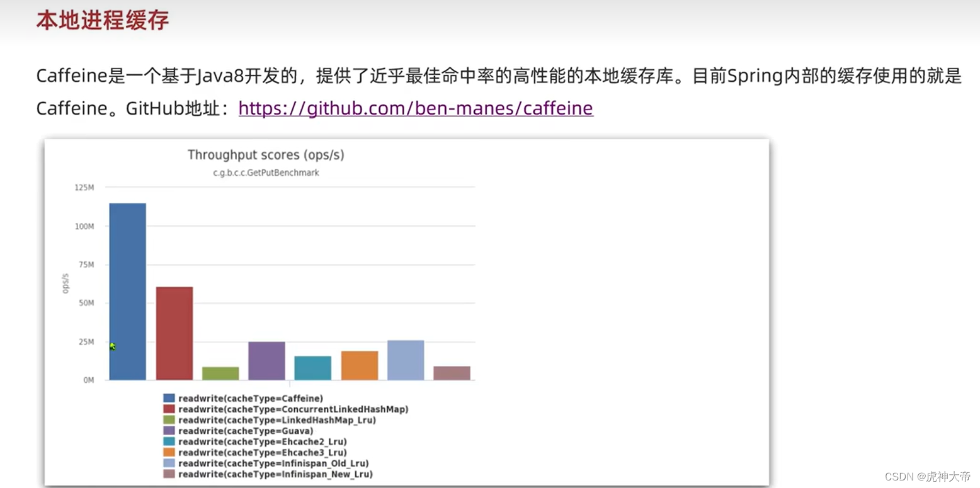The height and width of the screenshot is (488, 980).
Task: Click the heading 本地进程缓存
Action: 103,20
